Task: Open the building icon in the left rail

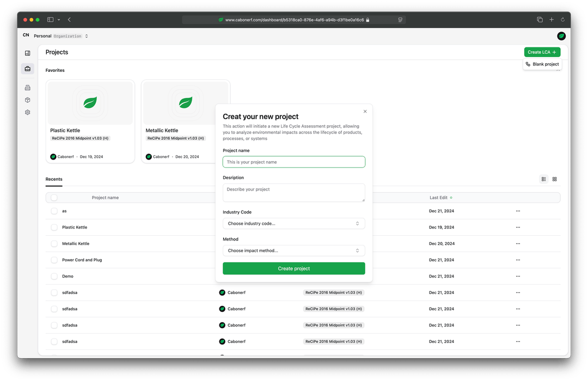Action: (27, 88)
